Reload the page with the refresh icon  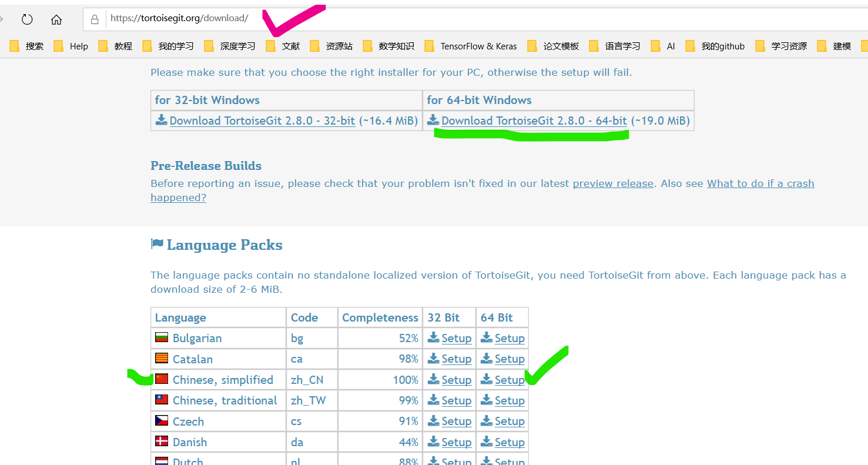(27, 19)
